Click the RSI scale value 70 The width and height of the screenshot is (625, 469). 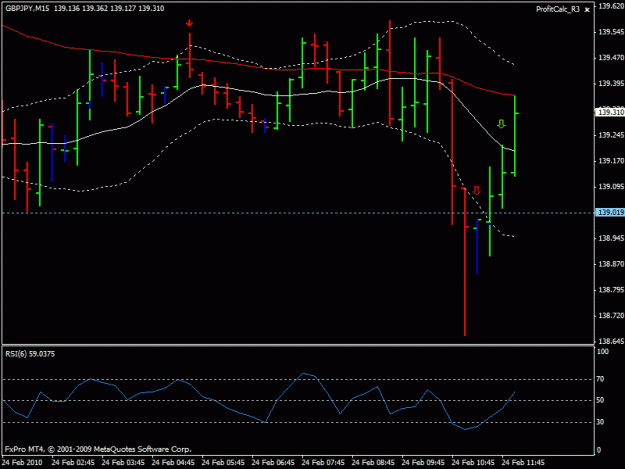[600, 379]
